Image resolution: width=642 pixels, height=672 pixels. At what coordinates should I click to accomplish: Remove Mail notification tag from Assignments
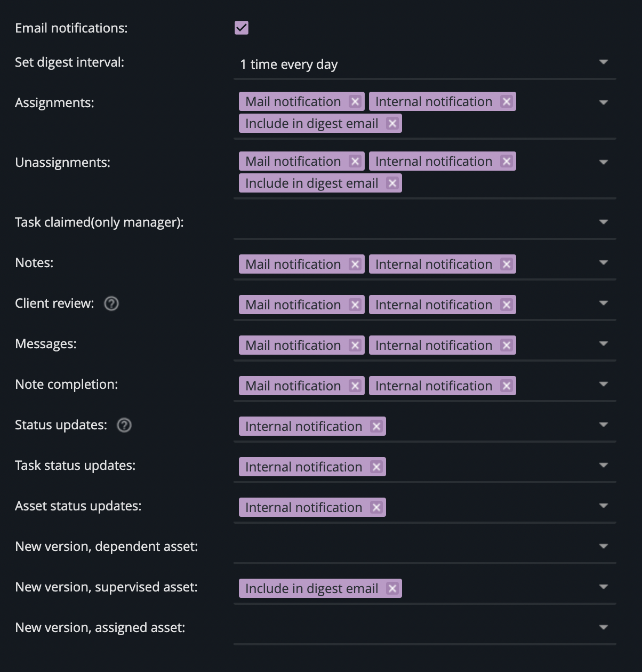point(355,101)
